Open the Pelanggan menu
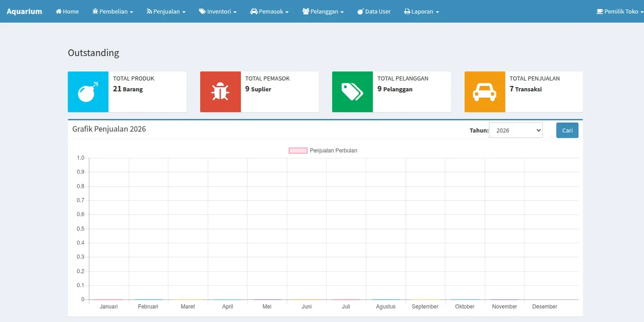Image resolution: width=644 pixels, height=322 pixels. [323, 12]
